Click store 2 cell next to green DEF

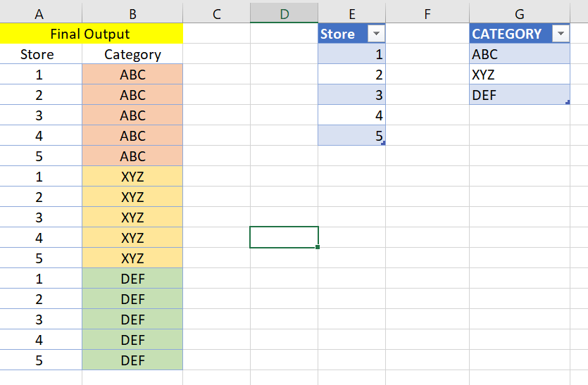coord(41,299)
